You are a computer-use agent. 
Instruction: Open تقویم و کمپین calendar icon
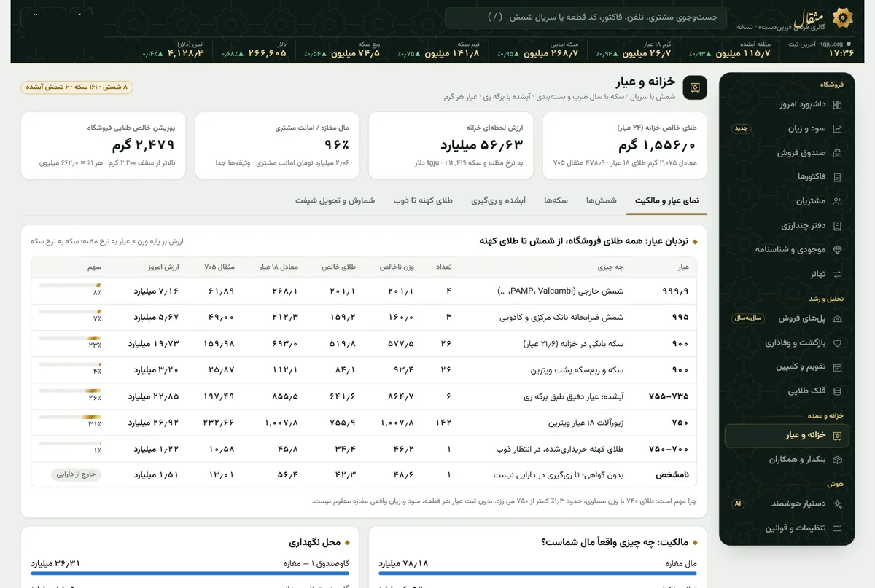pyautogui.click(x=837, y=367)
